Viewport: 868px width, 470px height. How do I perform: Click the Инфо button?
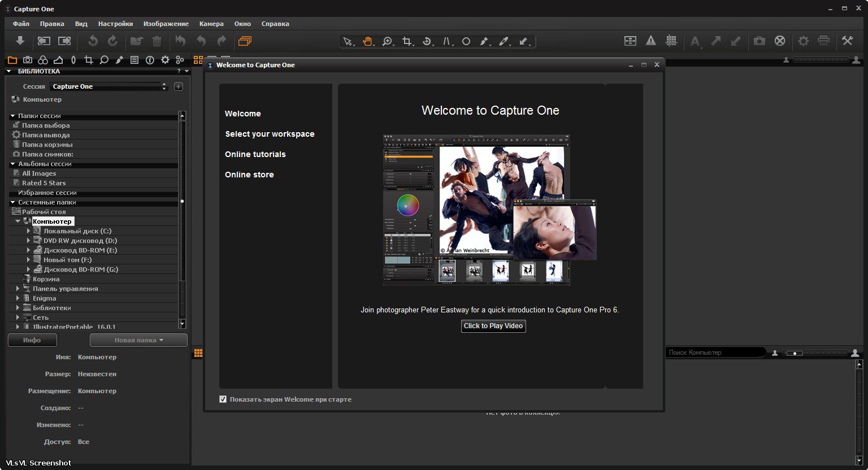pyautogui.click(x=32, y=340)
